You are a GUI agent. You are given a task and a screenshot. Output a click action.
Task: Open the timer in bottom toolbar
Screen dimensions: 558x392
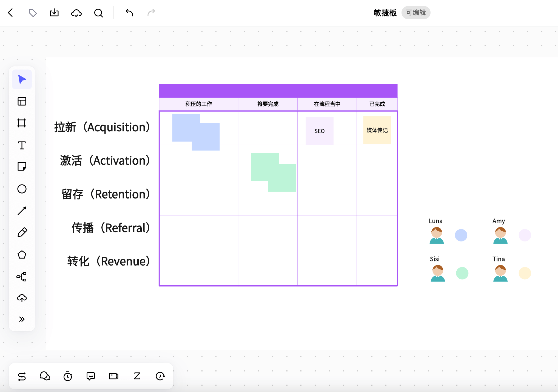(68, 376)
